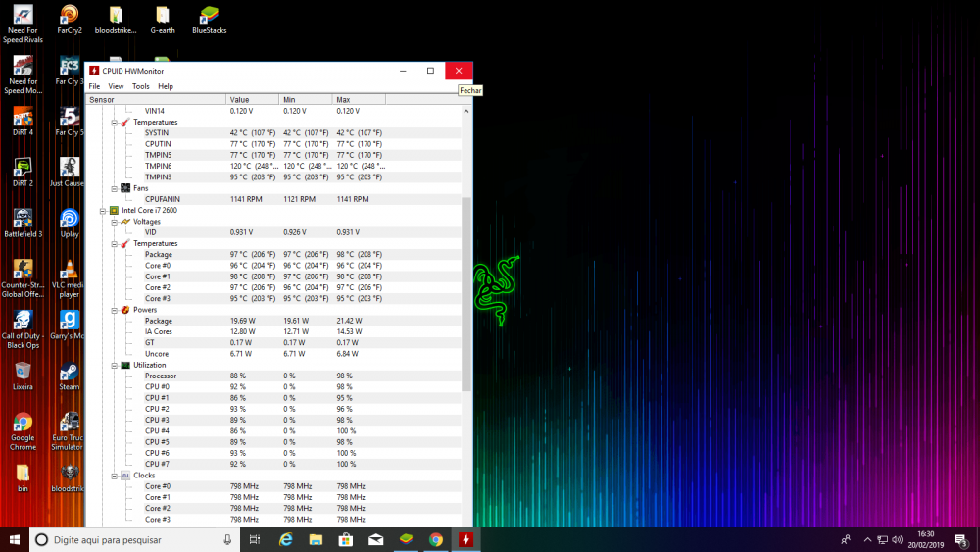The height and width of the screenshot is (552, 980).
Task: Select the DiRT 4 desktop shortcut
Action: coord(23,118)
